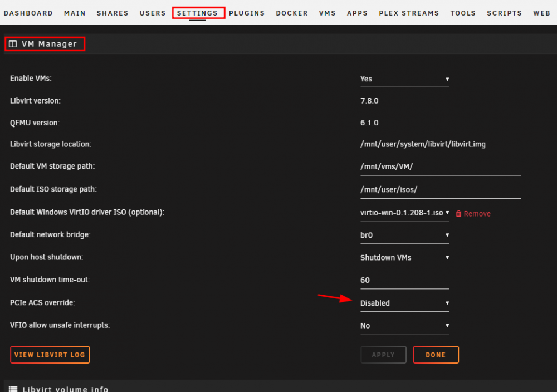Click the trash icon beside Remove
Image resolution: width=557 pixels, height=392 pixels.
[x=458, y=214]
